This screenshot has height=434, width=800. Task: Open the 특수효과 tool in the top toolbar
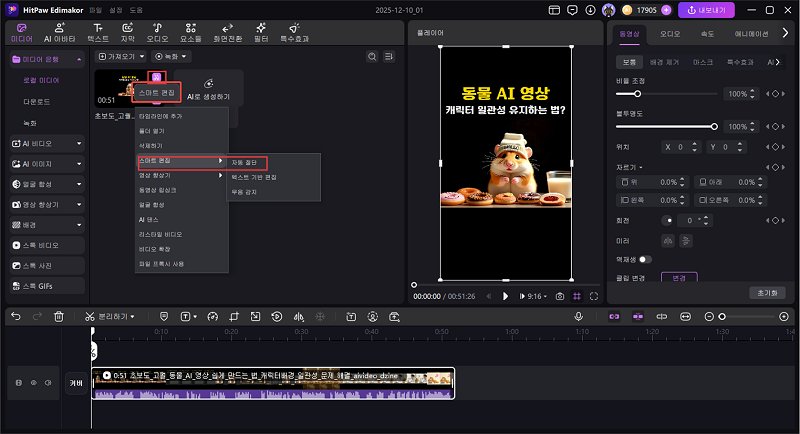point(294,33)
